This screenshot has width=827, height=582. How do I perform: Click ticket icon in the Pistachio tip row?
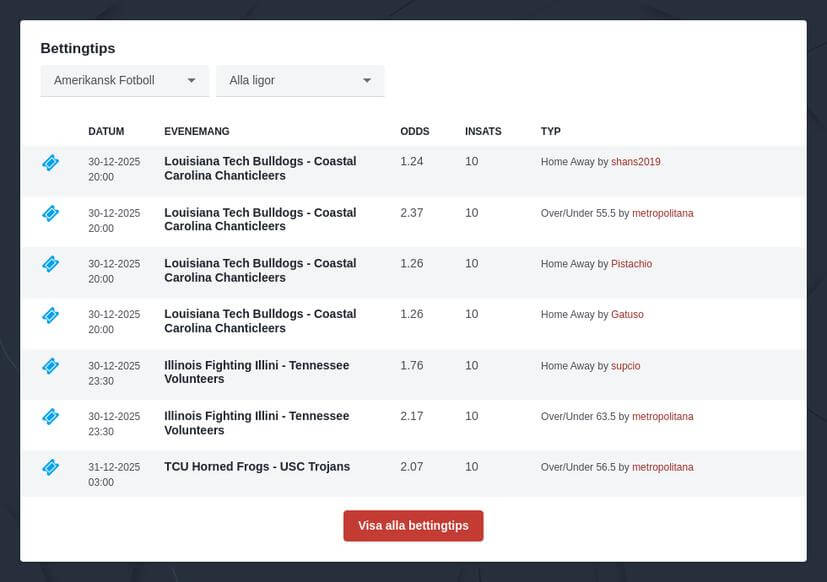coord(51,264)
